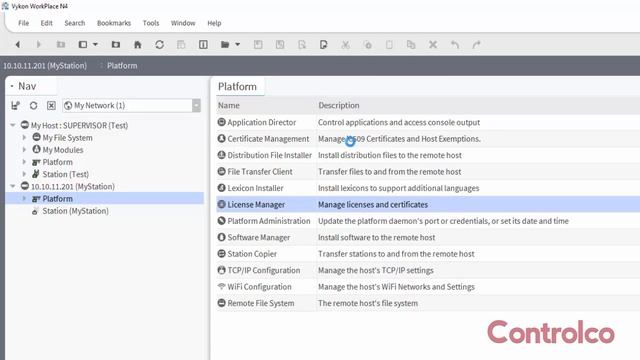Screen dimensions: 640x360
Task: Click the Nav tree open icon
Action: (16, 106)
